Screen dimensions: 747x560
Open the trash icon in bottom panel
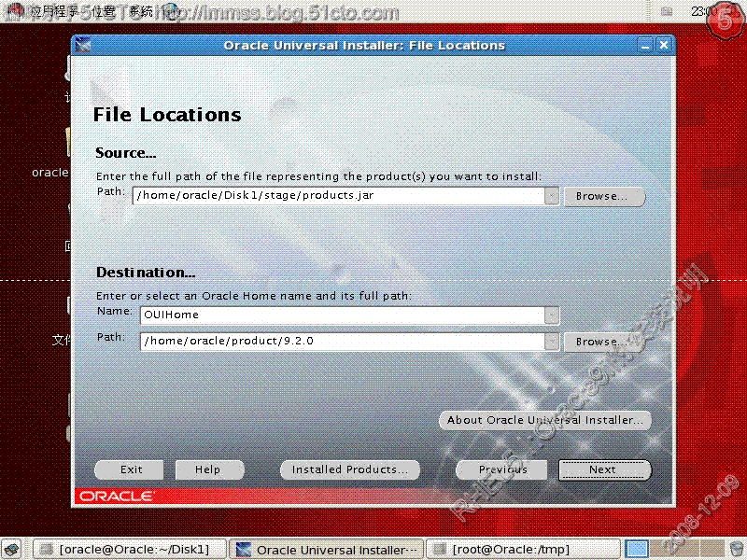(x=737, y=549)
